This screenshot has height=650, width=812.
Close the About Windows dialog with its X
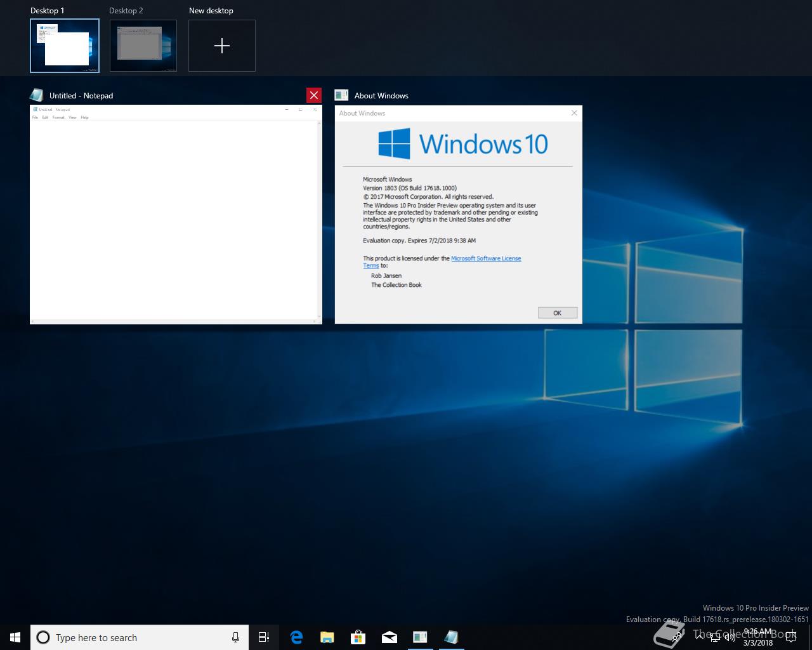click(574, 113)
